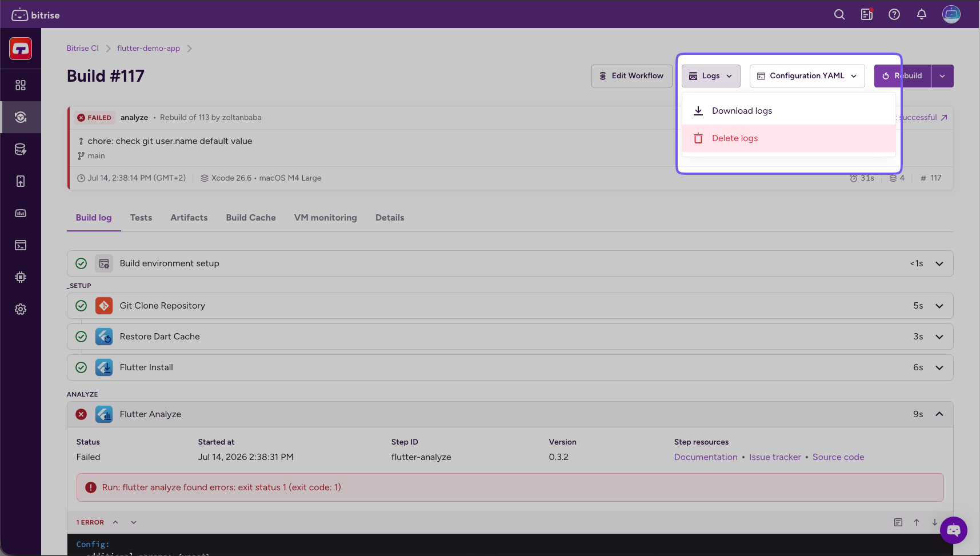This screenshot has height=556, width=980.
Task: Expand the Restore Dart Cache step
Action: 939,337
